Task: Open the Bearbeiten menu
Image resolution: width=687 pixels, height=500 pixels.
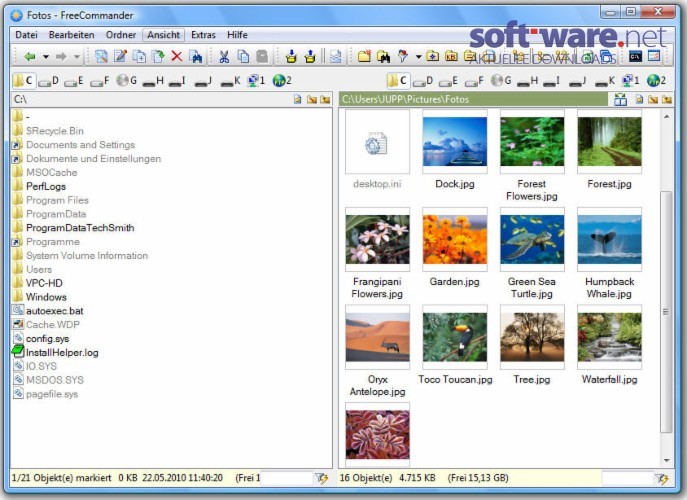Action: click(71, 35)
